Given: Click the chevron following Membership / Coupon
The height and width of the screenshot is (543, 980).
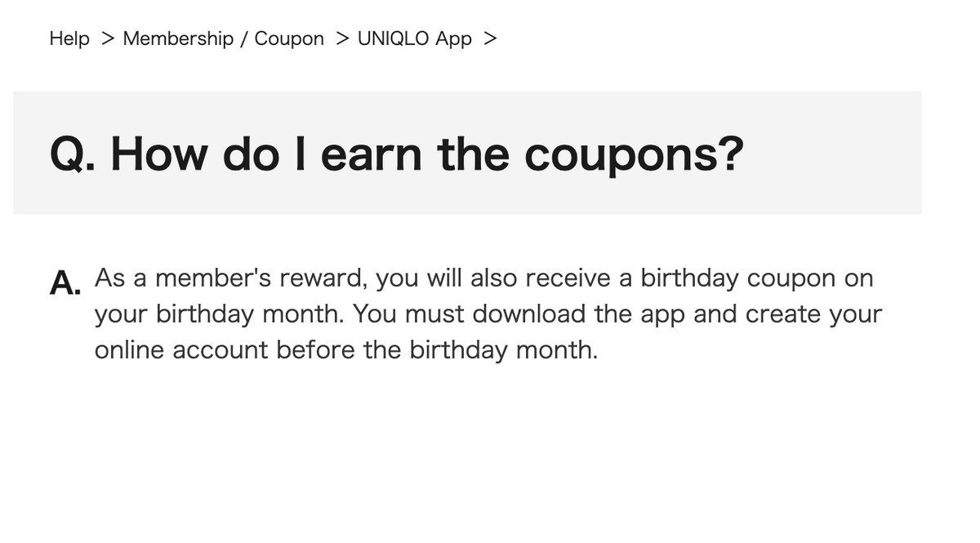Looking at the screenshot, I should [342, 38].
